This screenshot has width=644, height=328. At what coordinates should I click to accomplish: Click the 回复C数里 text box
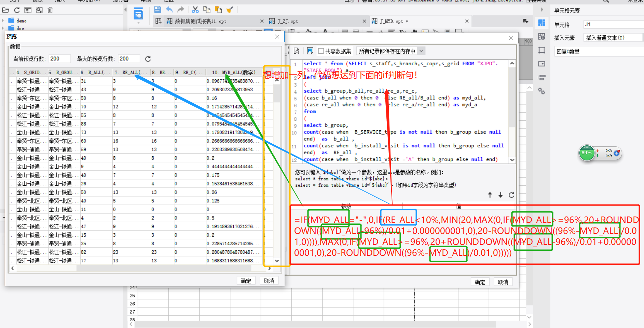click(x=599, y=51)
